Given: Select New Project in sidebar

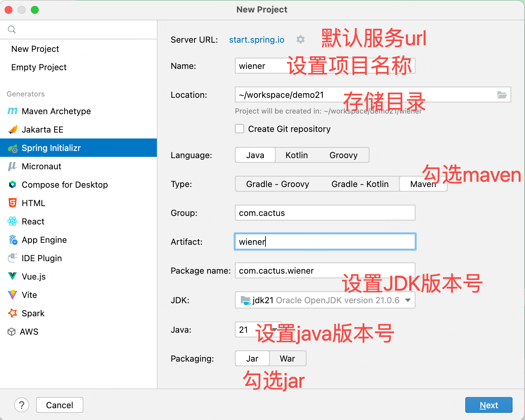Looking at the screenshot, I should tap(79, 49).
